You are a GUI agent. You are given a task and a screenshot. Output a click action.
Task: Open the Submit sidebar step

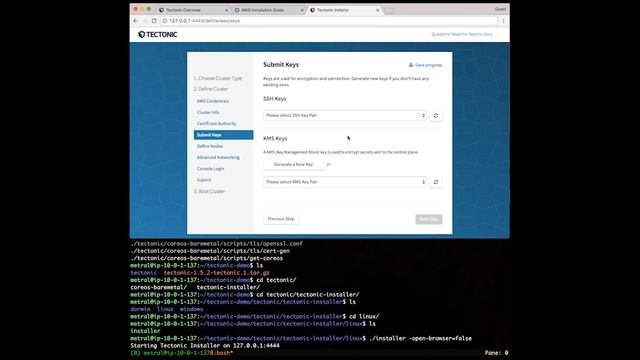[x=204, y=180]
